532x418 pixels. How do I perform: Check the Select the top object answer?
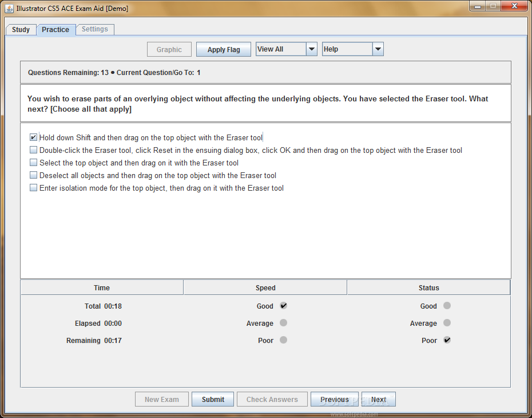coord(33,162)
